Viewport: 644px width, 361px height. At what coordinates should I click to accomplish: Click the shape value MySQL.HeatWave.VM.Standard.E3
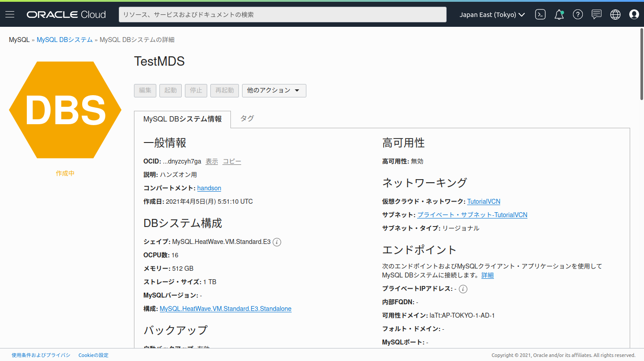(222, 242)
